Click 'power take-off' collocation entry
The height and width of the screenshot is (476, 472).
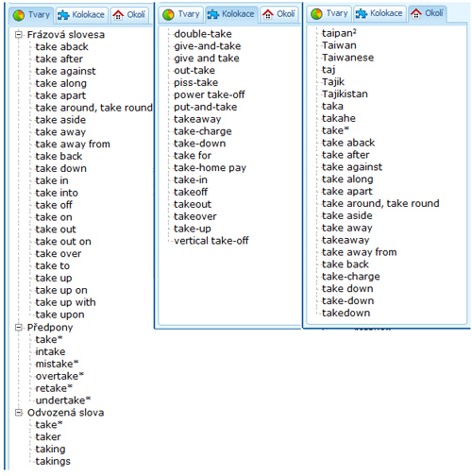tap(210, 94)
